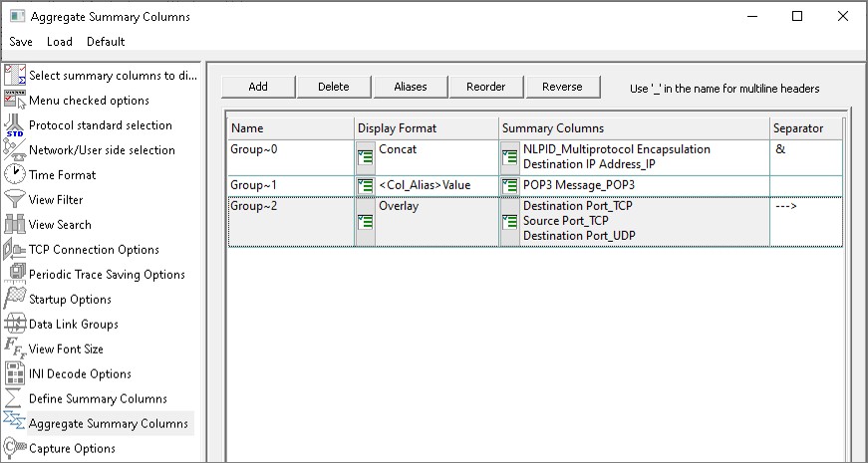
Task: Click the Data Link Groups icon
Action: [15, 325]
